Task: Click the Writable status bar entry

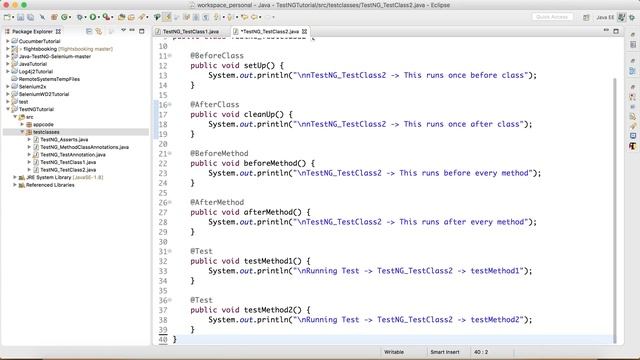Action: tap(393, 352)
